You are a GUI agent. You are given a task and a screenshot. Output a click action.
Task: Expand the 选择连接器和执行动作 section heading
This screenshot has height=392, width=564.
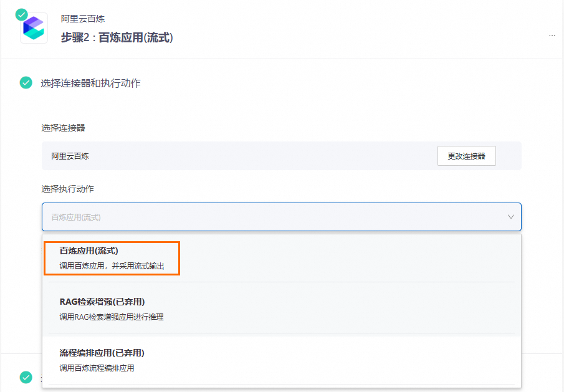pyautogui.click(x=90, y=83)
